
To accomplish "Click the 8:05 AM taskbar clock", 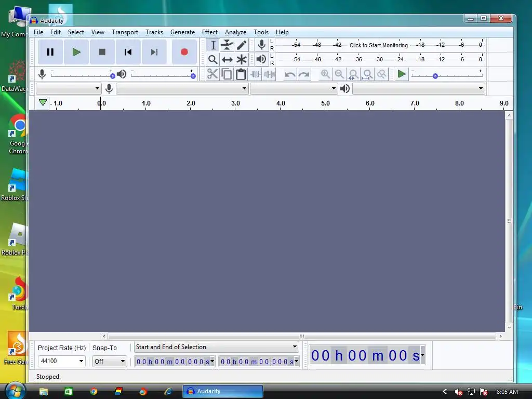I will click(x=507, y=392).
